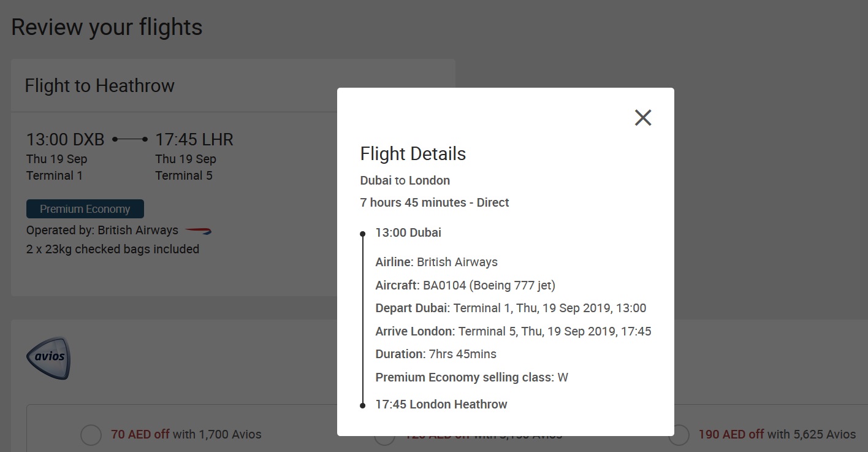
Task: Select 70 AED off with 1,700 Avios
Action: (91, 435)
